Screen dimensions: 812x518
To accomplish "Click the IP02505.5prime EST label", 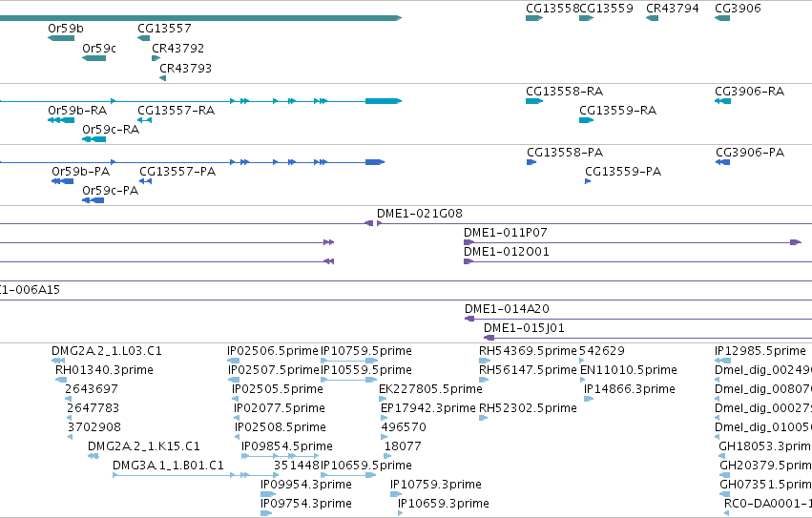I will pos(278,389).
